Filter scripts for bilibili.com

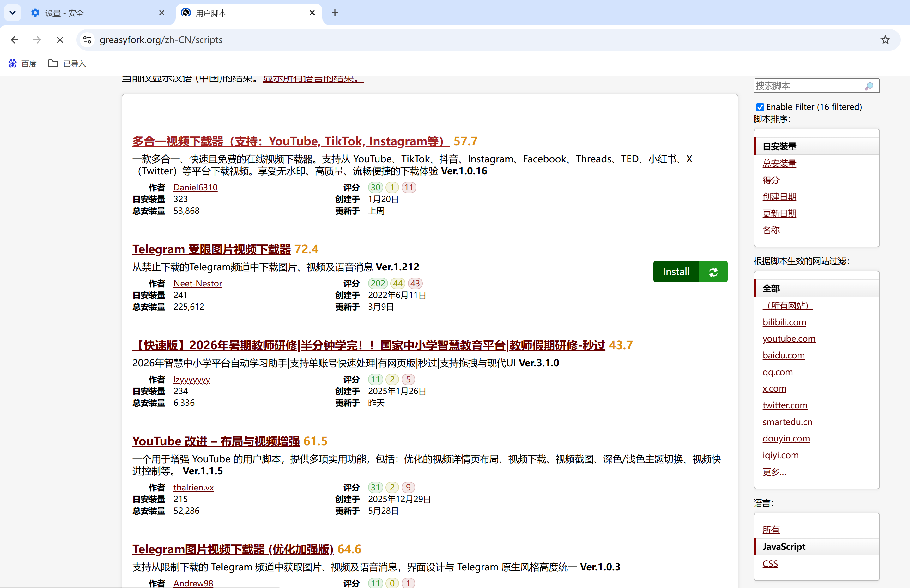pos(784,322)
